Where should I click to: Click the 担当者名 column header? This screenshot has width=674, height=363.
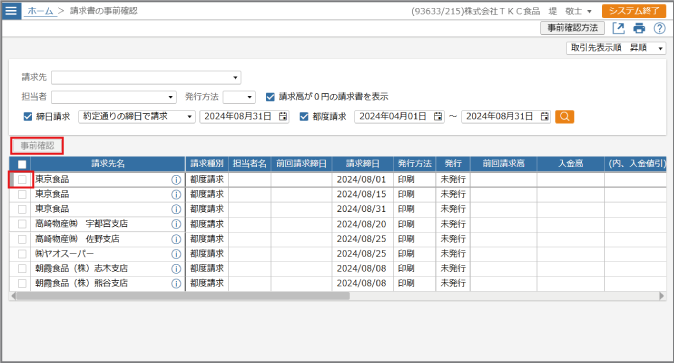pos(250,164)
